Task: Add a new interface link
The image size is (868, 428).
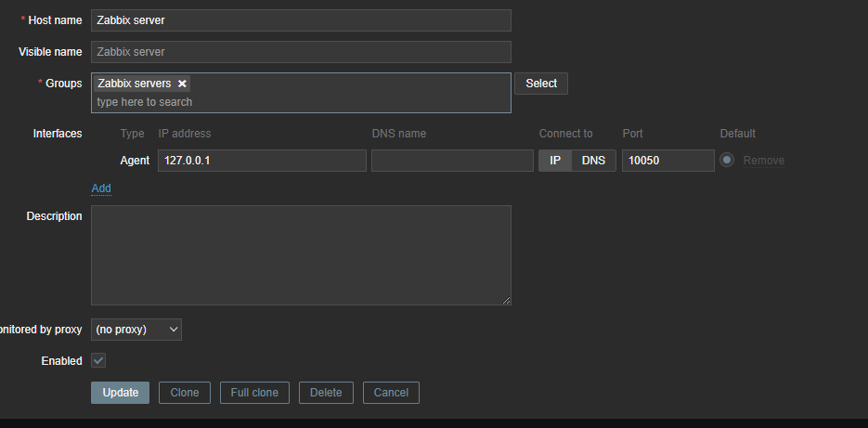Action: 101,188
